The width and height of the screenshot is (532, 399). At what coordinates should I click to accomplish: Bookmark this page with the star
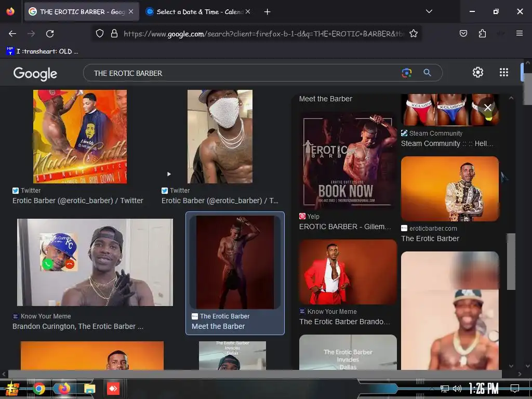[413, 34]
